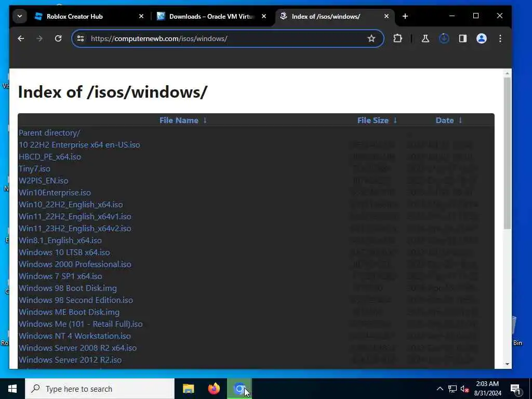Download Windows 2000 Professional.iso
This screenshot has width=532, height=399.
[x=75, y=264]
